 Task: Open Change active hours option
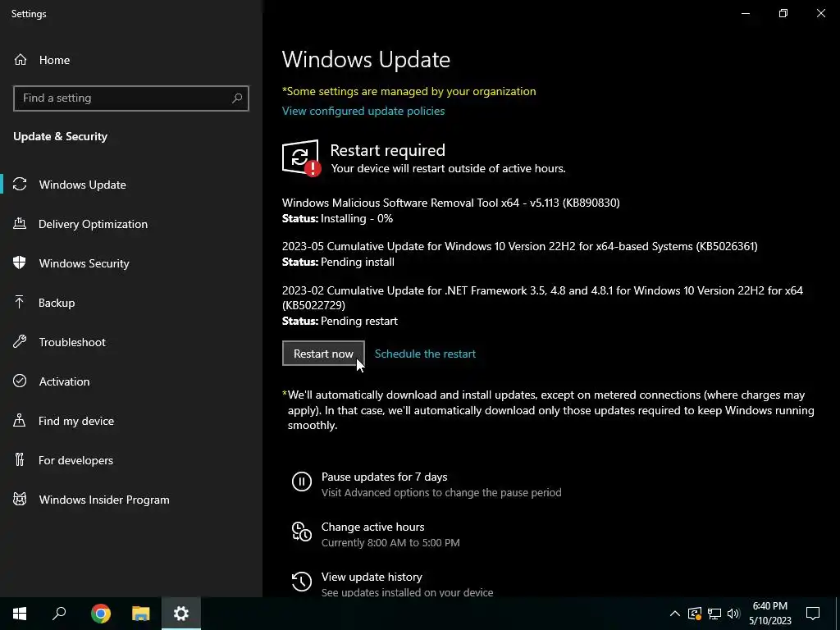point(373,527)
